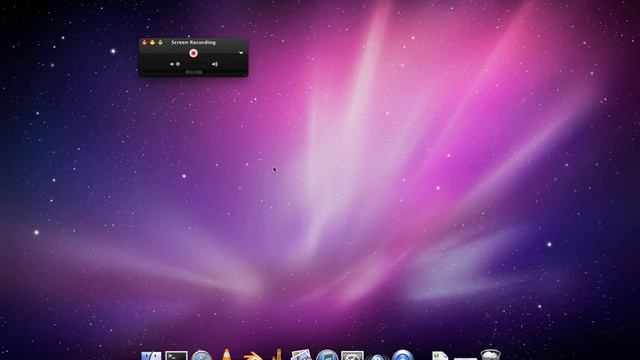Open the Trash in the Dock
The width and height of the screenshot is (640, 360).
click(491, 354)
